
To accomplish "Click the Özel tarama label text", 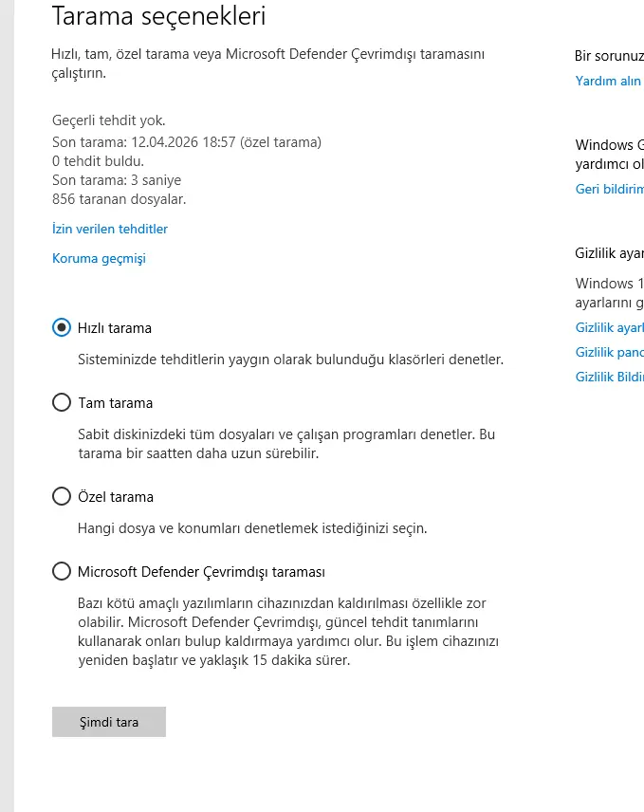I will pyautogui.click(x=116, y=497).
